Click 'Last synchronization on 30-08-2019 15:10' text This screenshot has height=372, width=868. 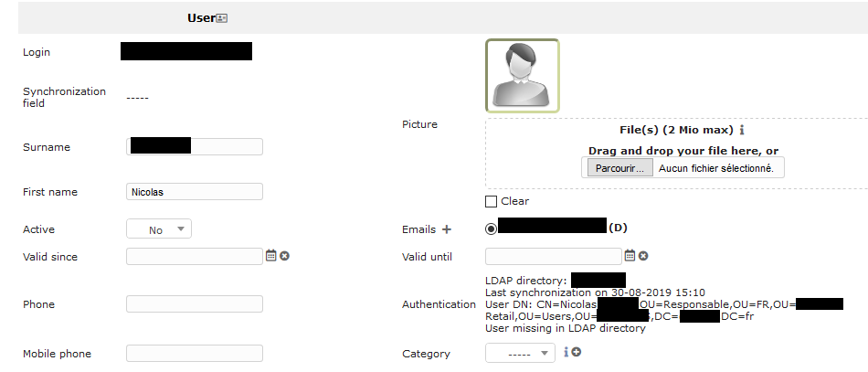[595, 292]
